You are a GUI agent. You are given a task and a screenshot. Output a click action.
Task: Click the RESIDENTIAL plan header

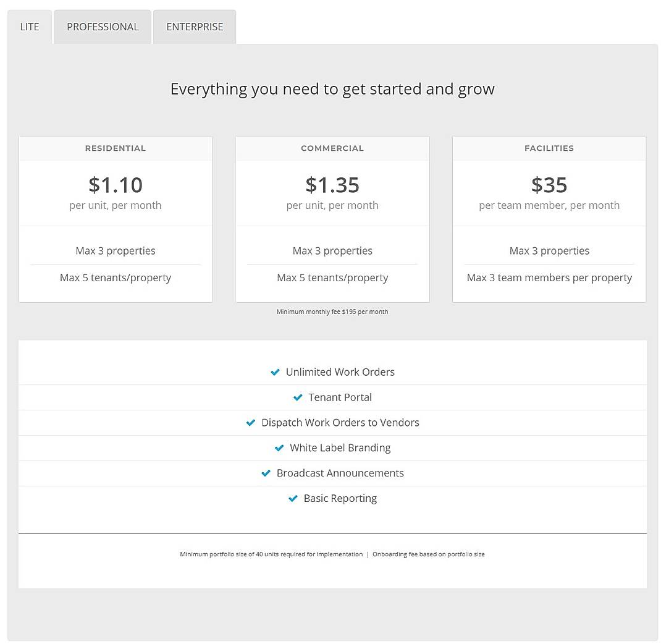point(115,148)
